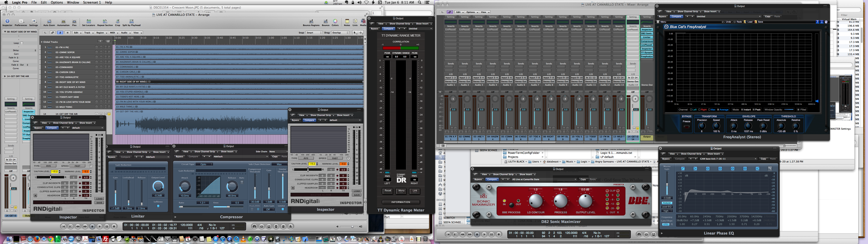
Task: Click Play in the Arrange window transport
Action: point(100,226)
